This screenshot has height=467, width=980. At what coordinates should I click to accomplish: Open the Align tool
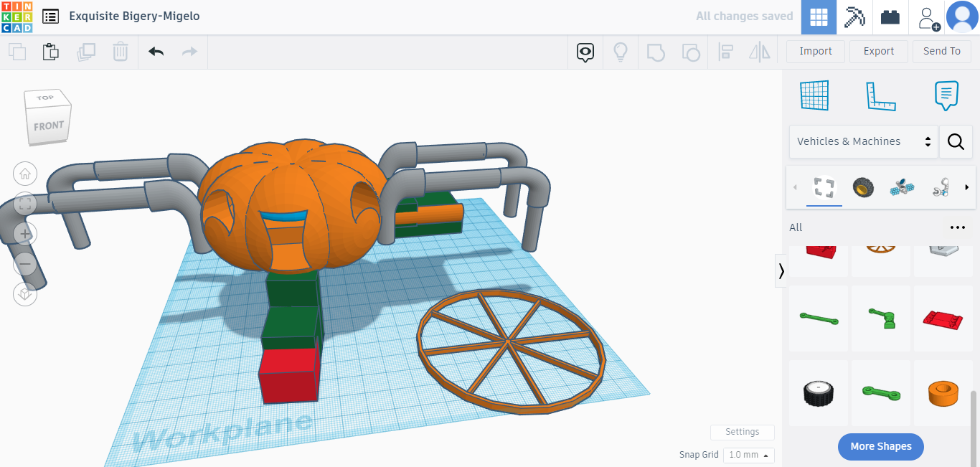pyautogui.click(x=725, y=51)
